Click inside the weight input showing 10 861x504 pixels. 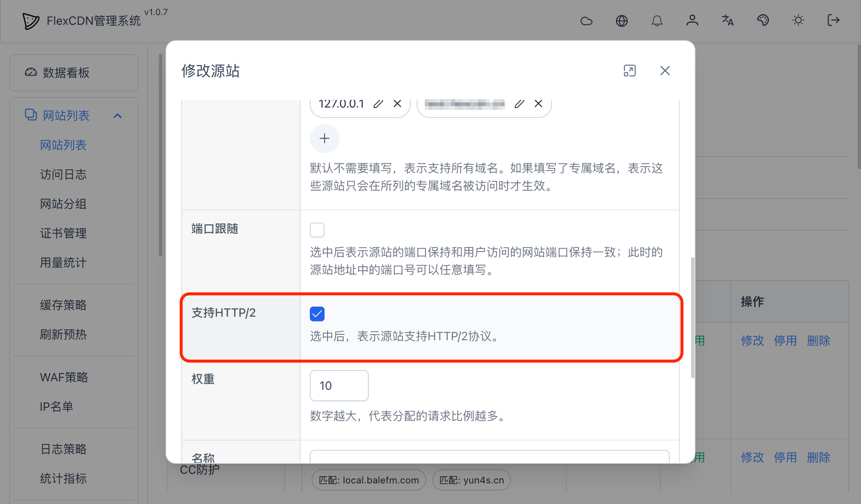339,385
